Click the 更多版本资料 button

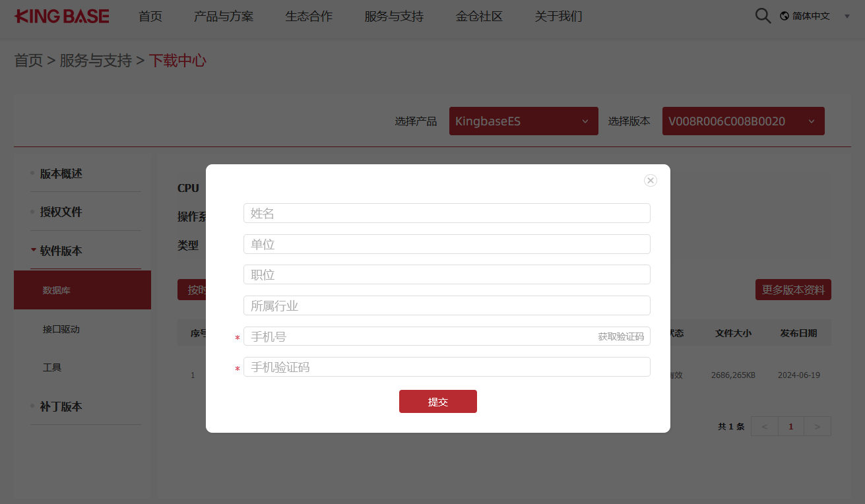[793, 290]
